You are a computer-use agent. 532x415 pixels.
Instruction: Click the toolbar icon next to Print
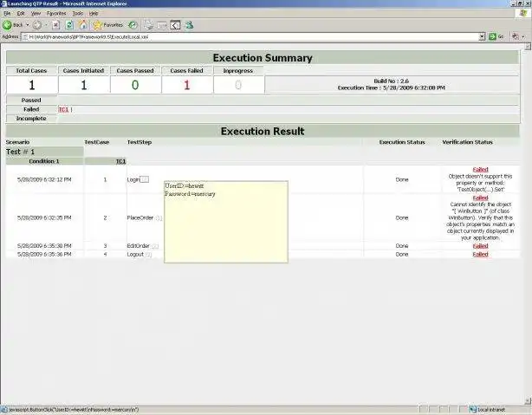162,25
